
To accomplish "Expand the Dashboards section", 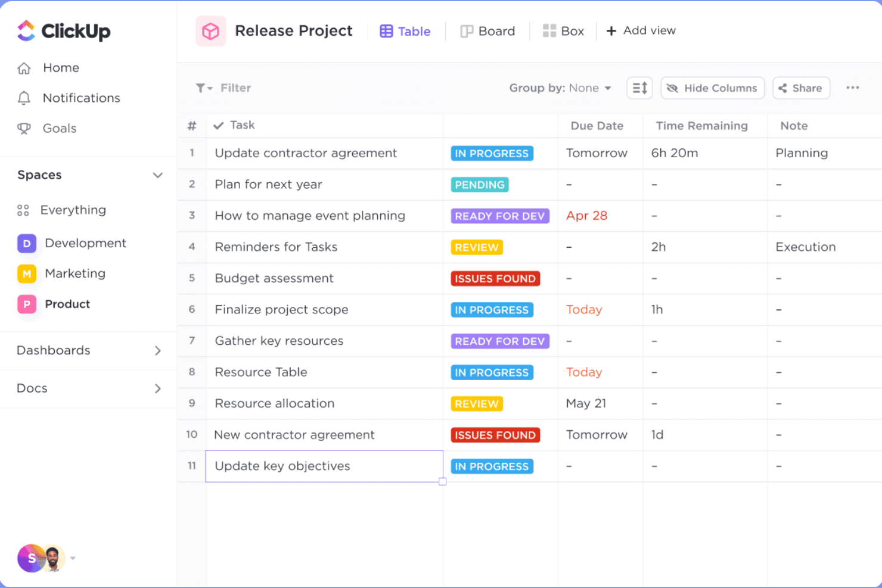I will pos(158,350).
